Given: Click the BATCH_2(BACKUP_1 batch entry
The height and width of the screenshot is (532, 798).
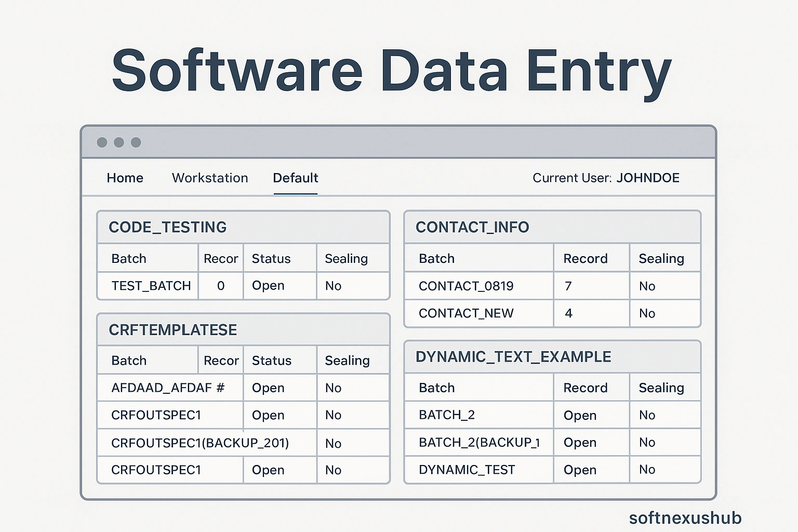Looking at the screenshot, I should pyautogui.click(x=478, y=442).
